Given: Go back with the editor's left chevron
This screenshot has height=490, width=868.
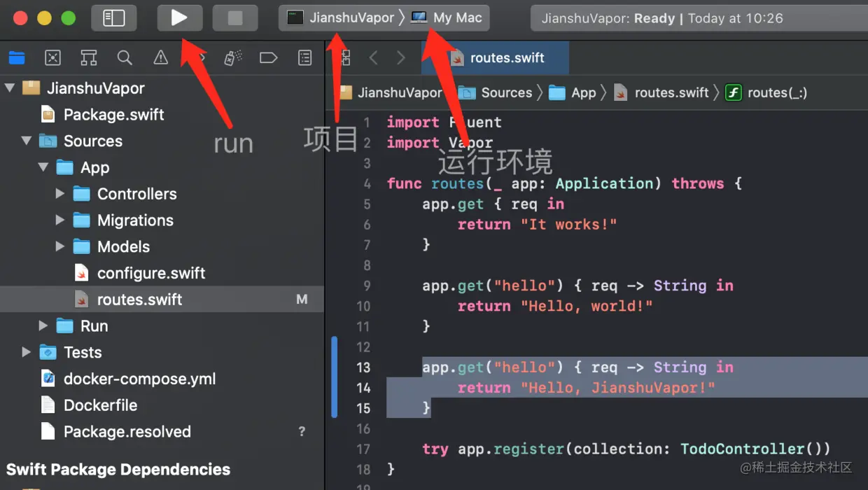Looking at the screenshot, I should point(374,58).
